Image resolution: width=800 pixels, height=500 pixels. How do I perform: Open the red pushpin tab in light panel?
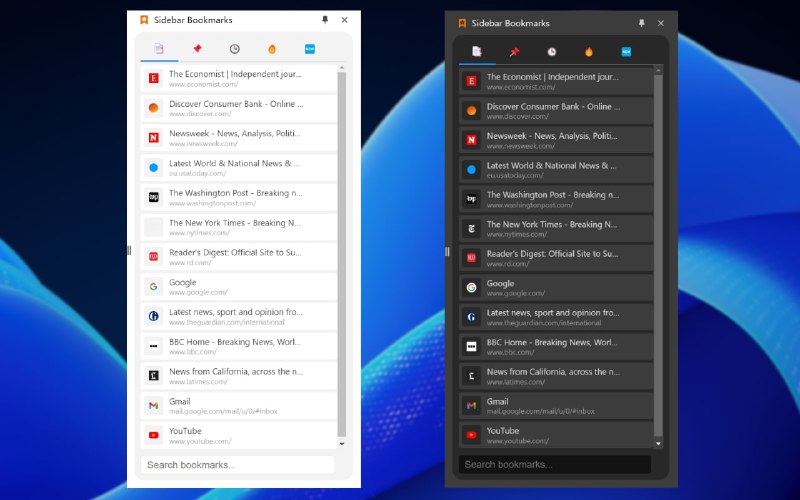pyautogui.click(x=197, y=48)
